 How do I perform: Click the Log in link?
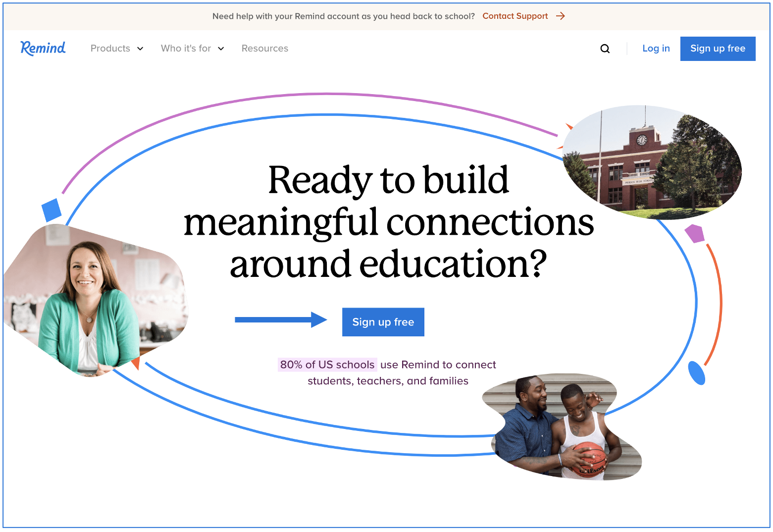click(x=656, y=49)
